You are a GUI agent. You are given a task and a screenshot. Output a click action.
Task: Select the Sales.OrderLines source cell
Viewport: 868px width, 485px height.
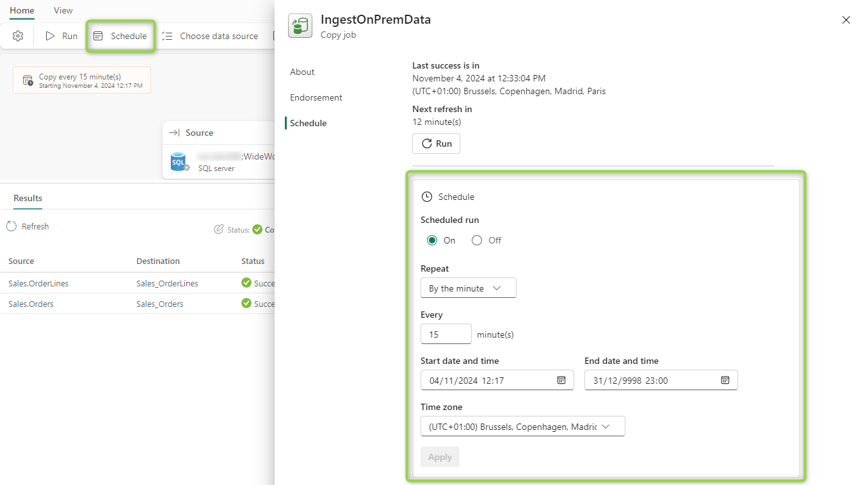click(38, 283)
